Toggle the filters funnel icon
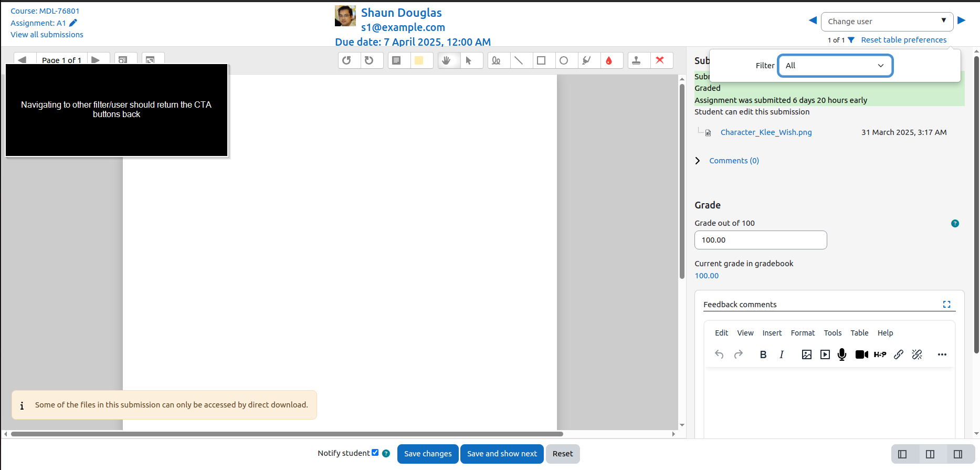This screenshot has width=980, height=470. coord(851,40)
